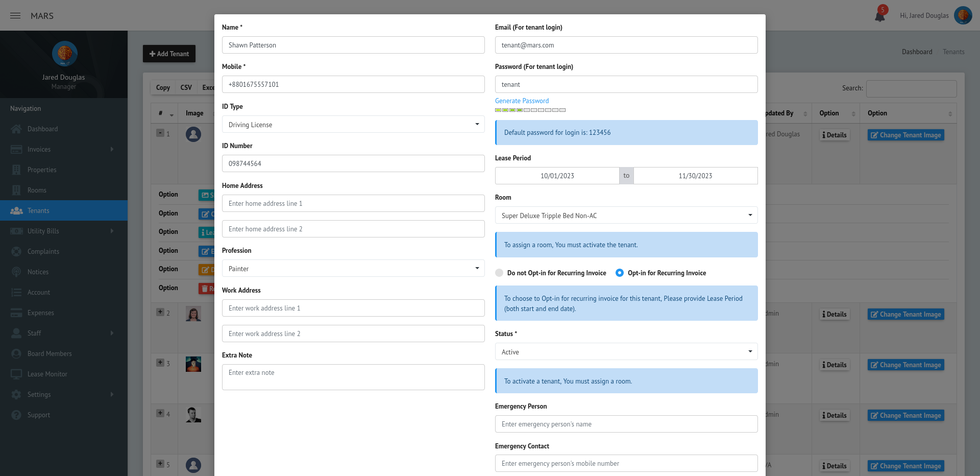Click the lease start date field

pyautogui.click(x=557, y=176)
